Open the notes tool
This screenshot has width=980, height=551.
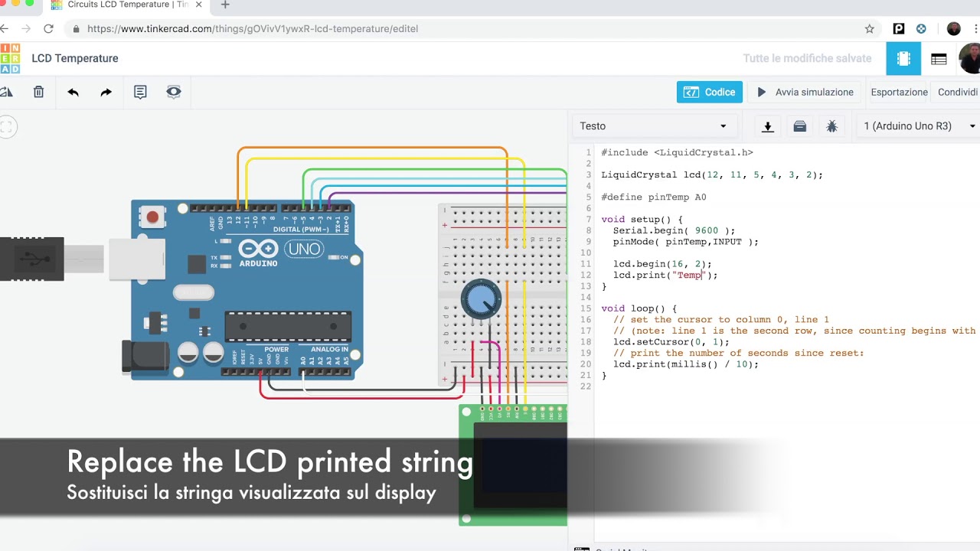tap(140, 92)
